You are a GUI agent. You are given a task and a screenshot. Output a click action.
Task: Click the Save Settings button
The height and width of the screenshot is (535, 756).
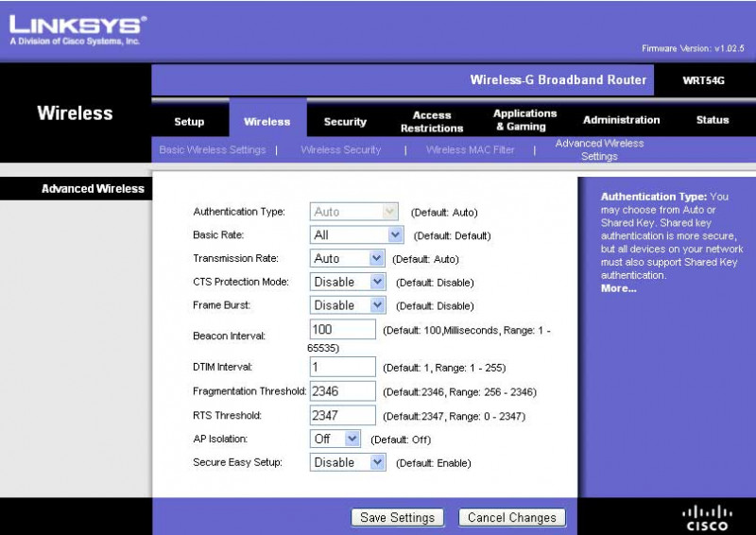point(397,517)
